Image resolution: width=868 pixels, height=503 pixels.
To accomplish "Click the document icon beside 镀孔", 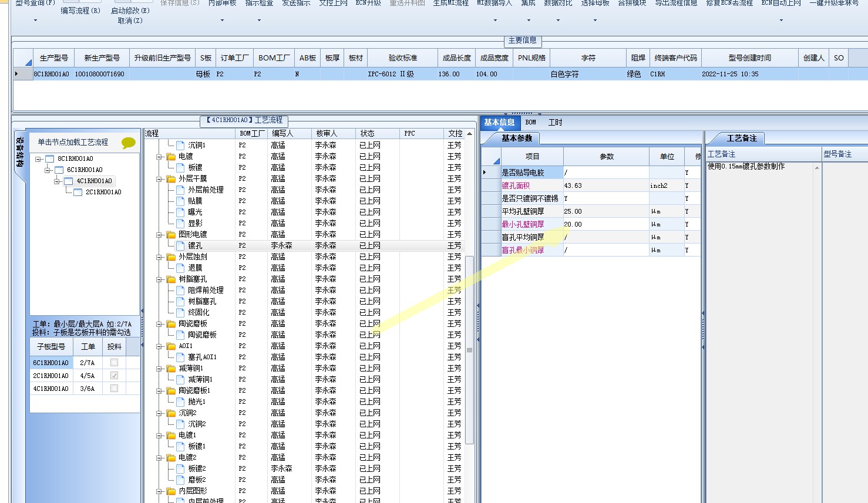I will (180, 245).
